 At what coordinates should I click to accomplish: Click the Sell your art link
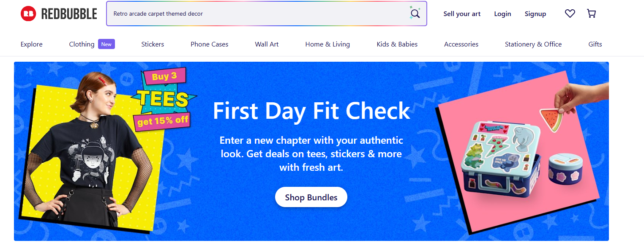pos(462,14)
